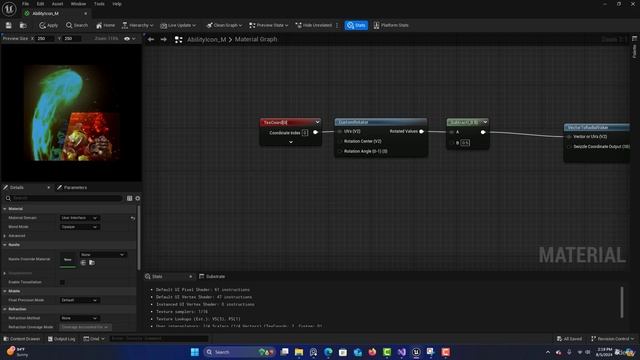The width and height of the screenshot is (640, 360).
Task: Open the Preview State dropdown
Action: (x=269, y=25)
